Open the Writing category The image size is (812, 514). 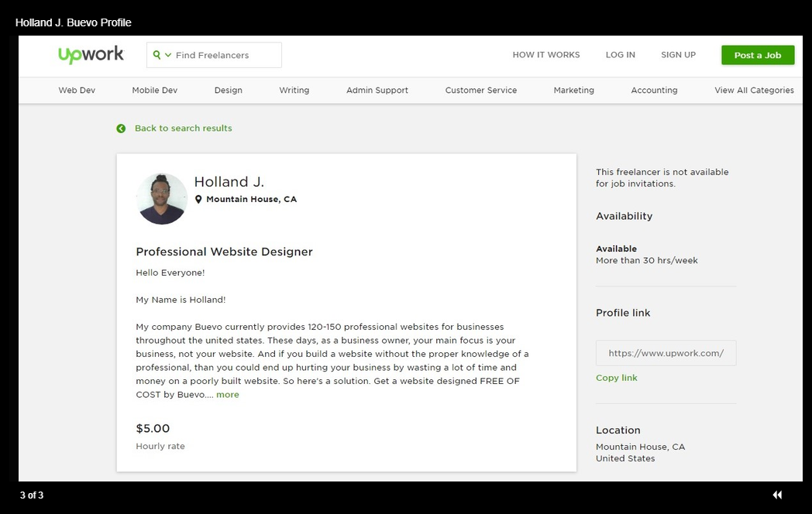click(294, 90)
